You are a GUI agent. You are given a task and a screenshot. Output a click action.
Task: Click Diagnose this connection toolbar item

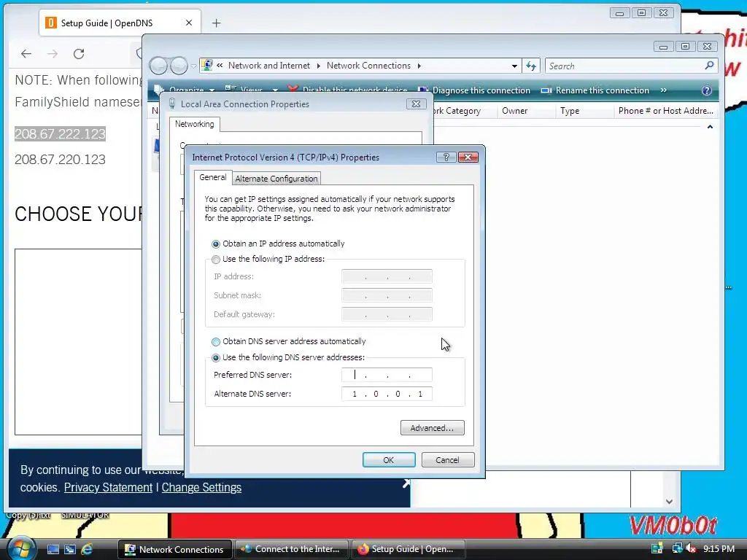pos(474,90)
